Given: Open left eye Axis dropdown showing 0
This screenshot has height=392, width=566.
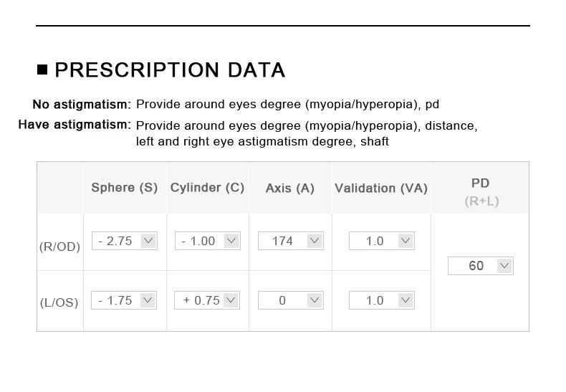Looking at the screenshot, I should (290, 300).
